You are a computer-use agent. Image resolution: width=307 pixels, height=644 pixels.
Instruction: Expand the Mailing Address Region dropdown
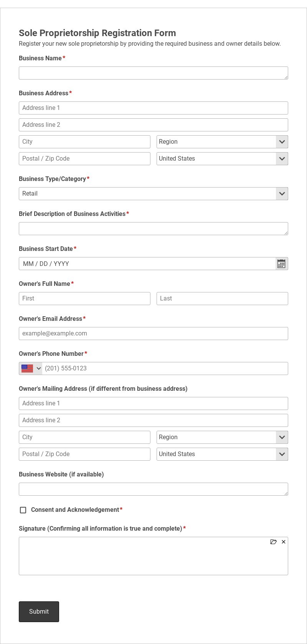coord(222,437)
